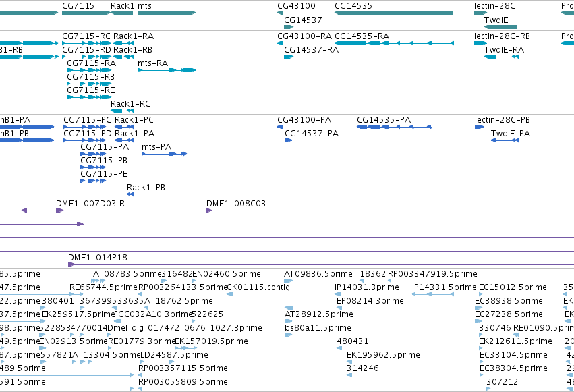574x392 pixels.
Task: Select BAC clone DME1-014P18
Action: (x=98, y=258)
